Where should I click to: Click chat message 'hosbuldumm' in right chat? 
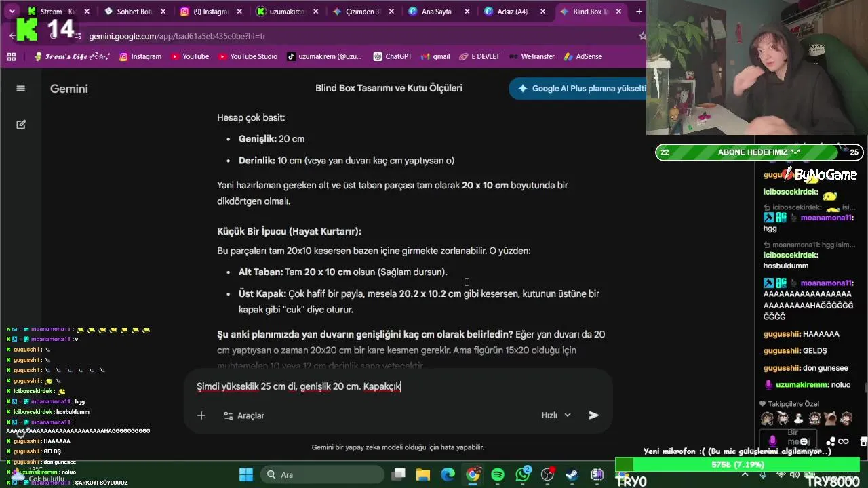coord(785,266)
